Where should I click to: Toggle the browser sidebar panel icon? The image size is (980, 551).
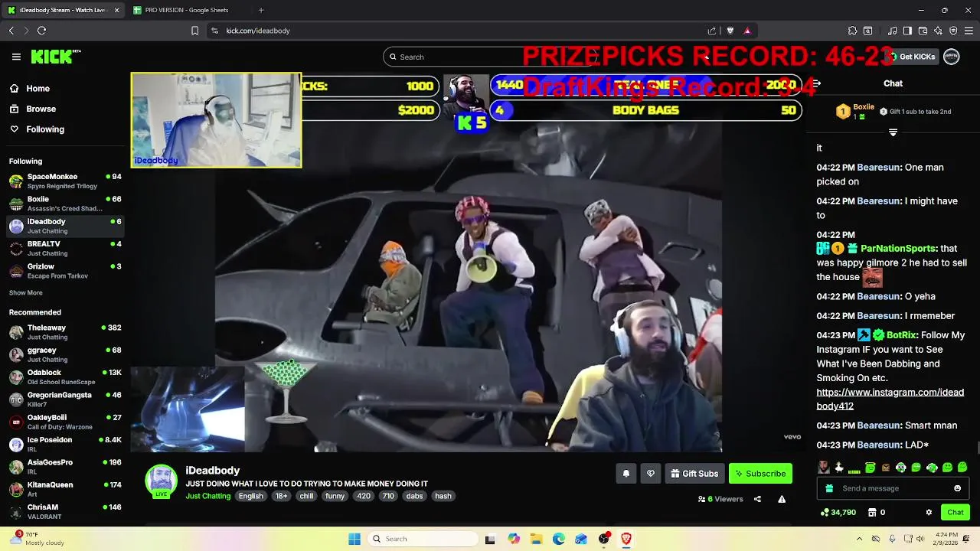(x=907, y=31)
